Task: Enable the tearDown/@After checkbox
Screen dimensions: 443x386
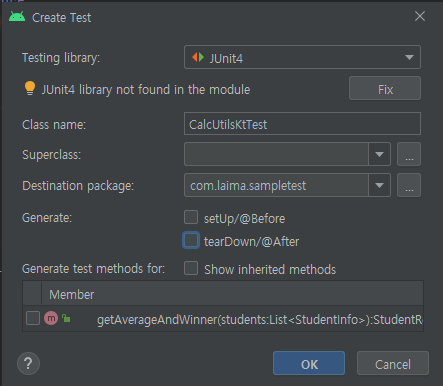Action: 191,240
